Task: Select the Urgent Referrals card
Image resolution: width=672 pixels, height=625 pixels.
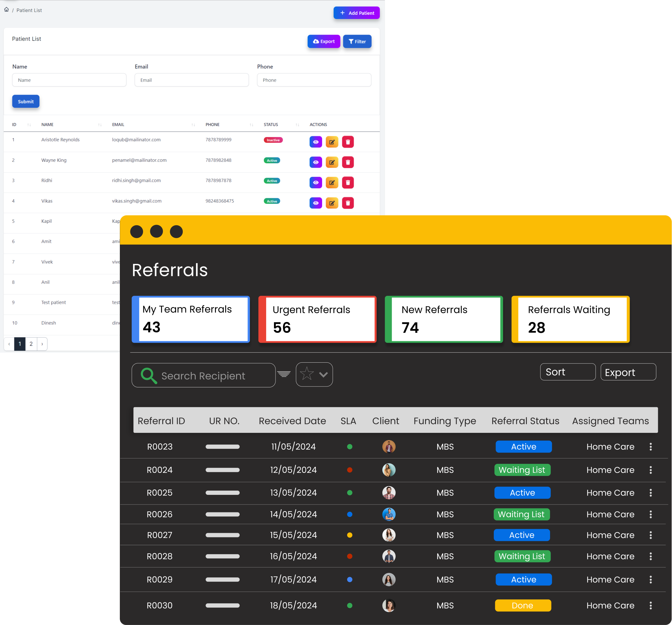Action: (x=317, y=319)
